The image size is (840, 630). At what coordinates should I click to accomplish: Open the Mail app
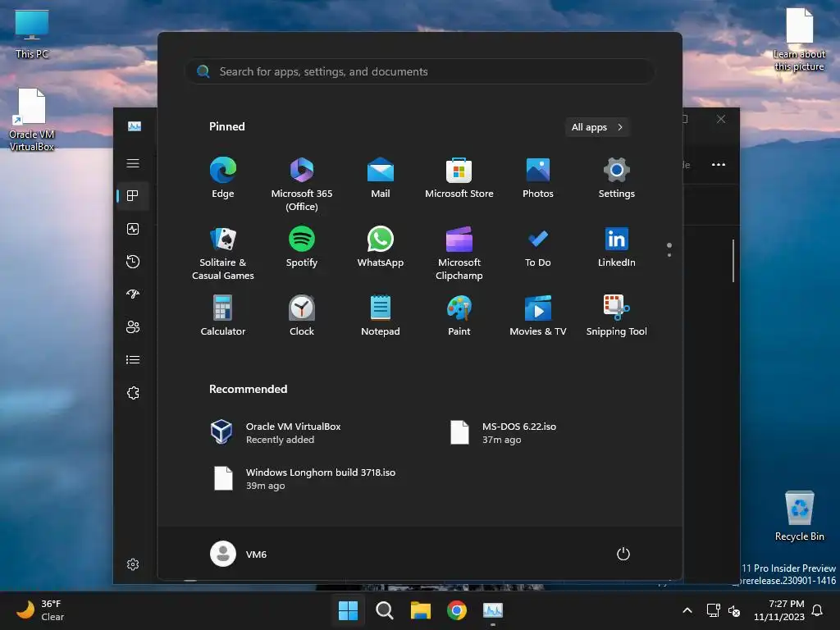[381, 178]
